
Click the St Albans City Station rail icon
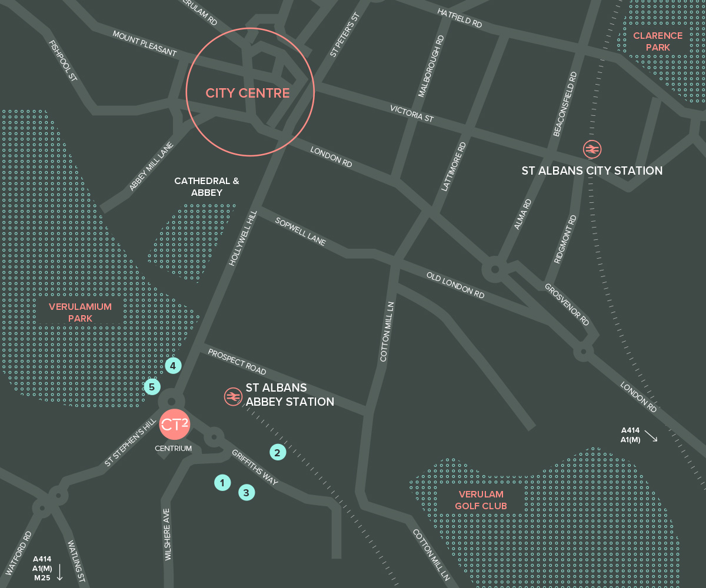tap(592, 149)
